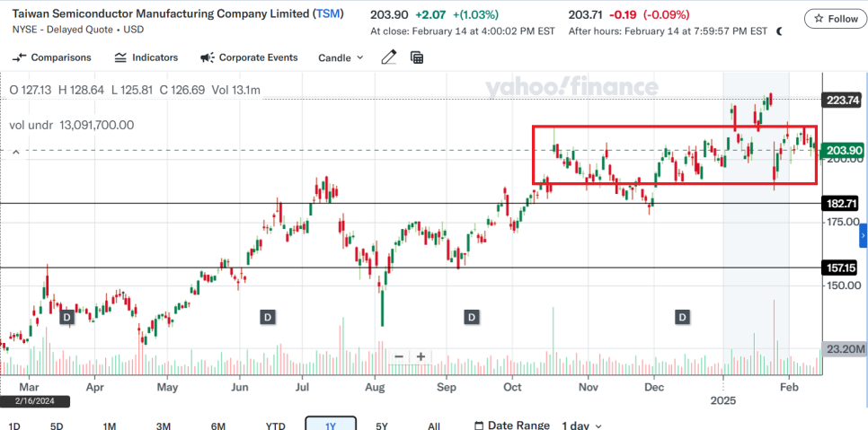This screenshot has width=868, height=430.
Task: Select the 5D range tab
Action: (x=57, y=426)
